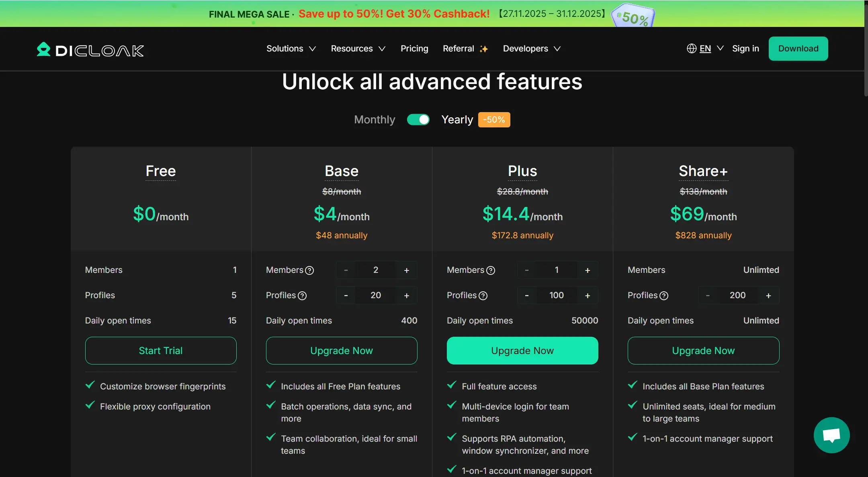868x477 pixels.
Task: Click the help icon beside Plus Members
Action: (x=491, y=270)
